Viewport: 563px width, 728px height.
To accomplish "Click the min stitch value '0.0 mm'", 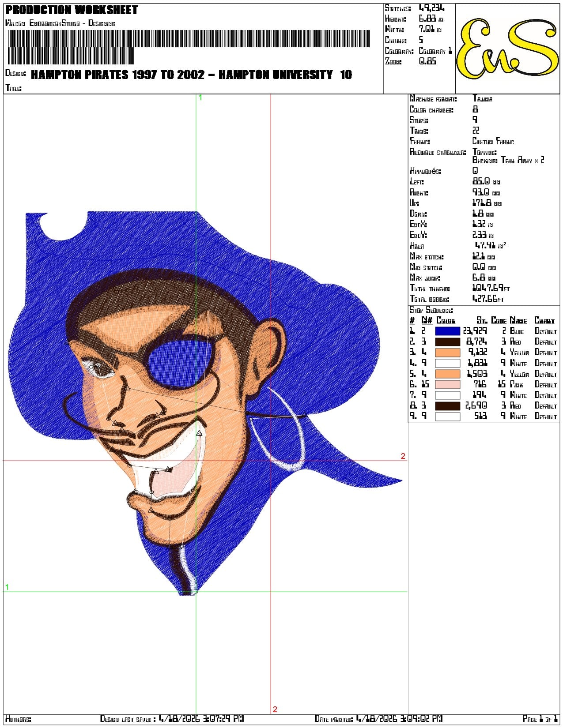I will pos(484,267).
